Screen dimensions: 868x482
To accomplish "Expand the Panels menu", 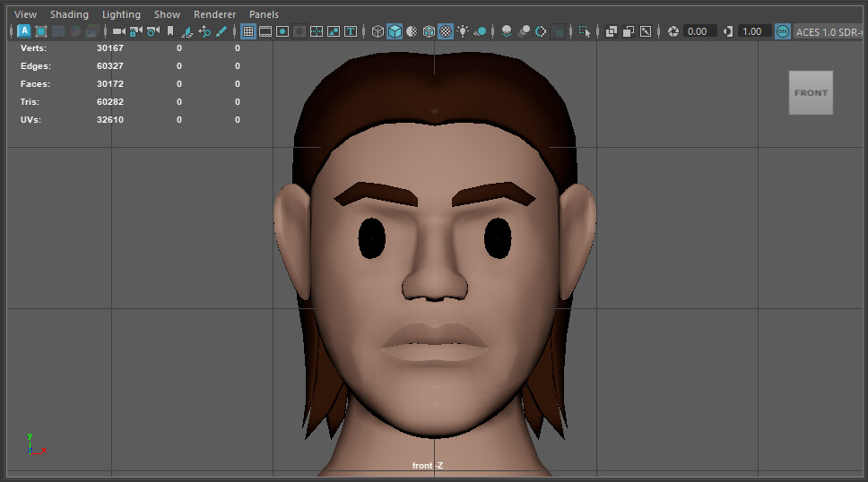I will (264, 14).
